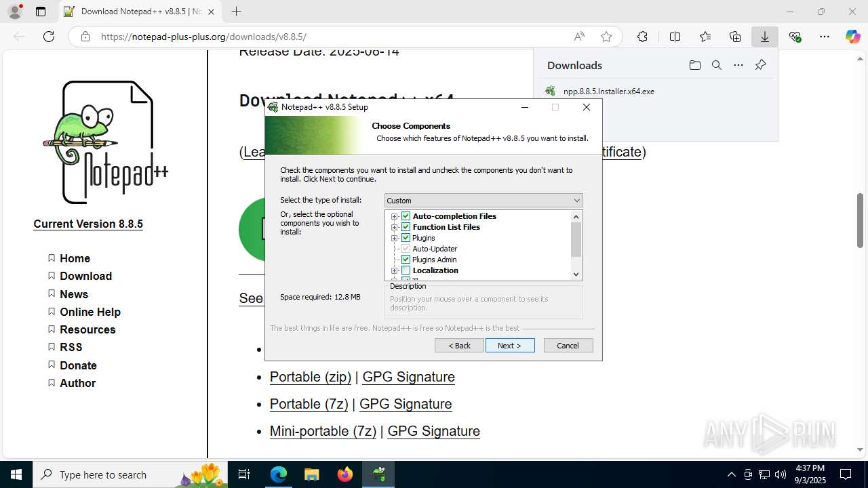View site information lock icon

85,37
